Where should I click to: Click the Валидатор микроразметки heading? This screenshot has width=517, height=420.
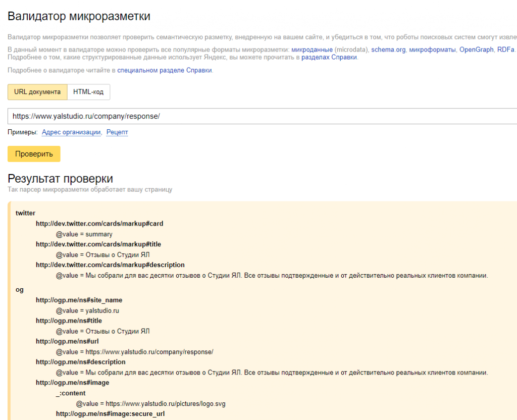pyautogui.click(x=79, y=16)
